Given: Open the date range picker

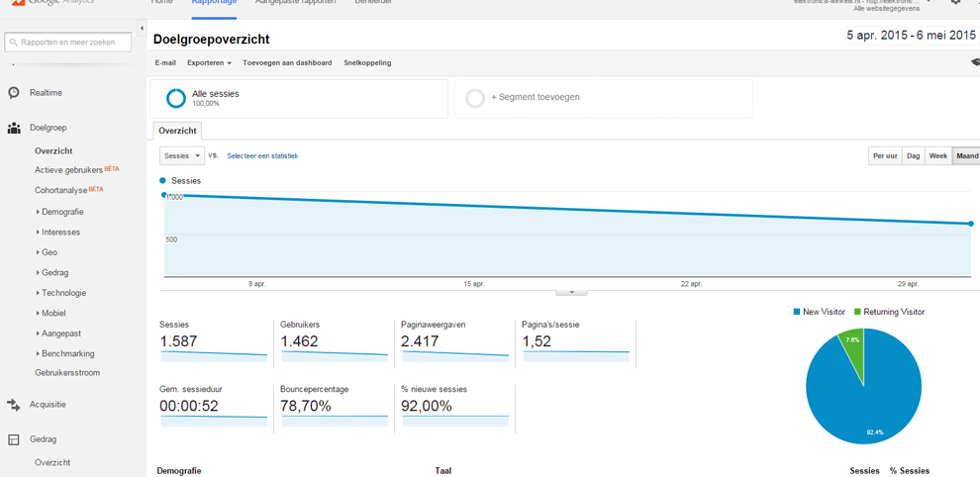Looking at the screenshot, I should [911, 36].
